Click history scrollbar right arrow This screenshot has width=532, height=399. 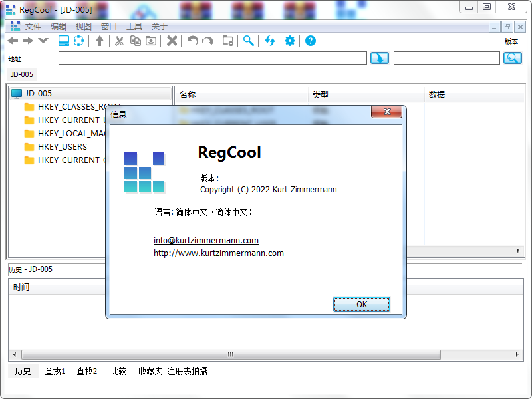[x=517, y=355]
